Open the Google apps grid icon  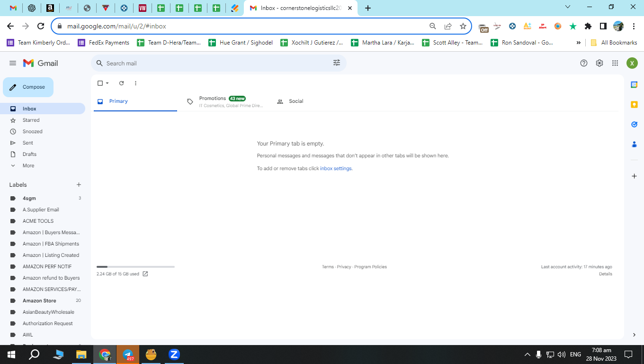click(615, 63)
